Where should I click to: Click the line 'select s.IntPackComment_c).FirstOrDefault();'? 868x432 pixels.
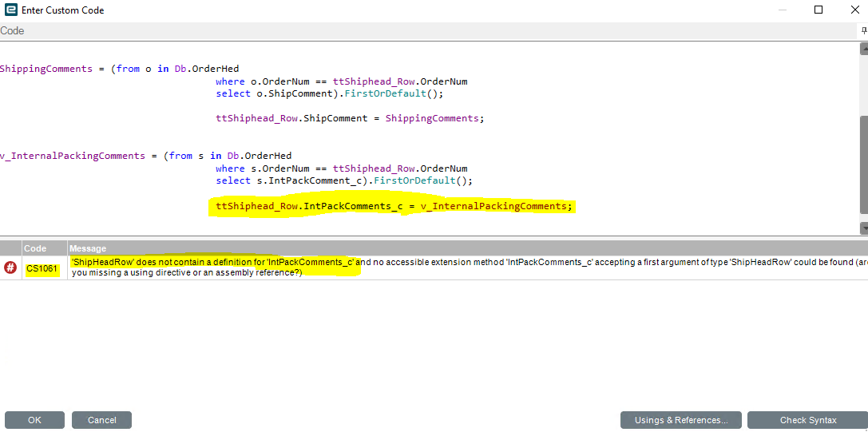pyautogui.click(x=344, y=180)
